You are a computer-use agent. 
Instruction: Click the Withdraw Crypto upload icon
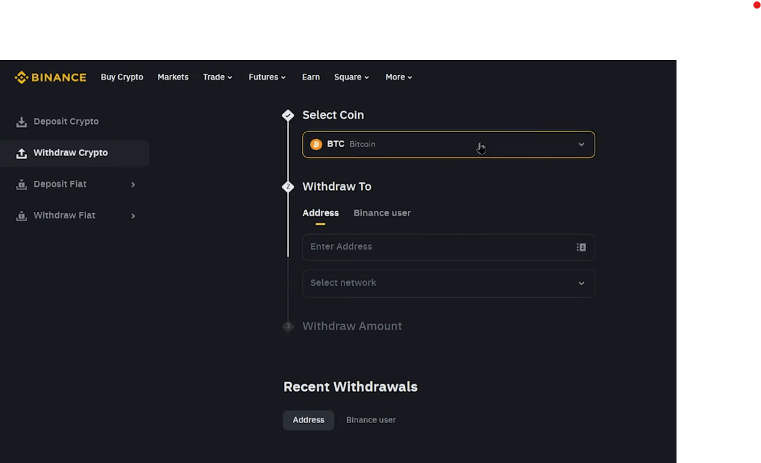coord(21,153)
